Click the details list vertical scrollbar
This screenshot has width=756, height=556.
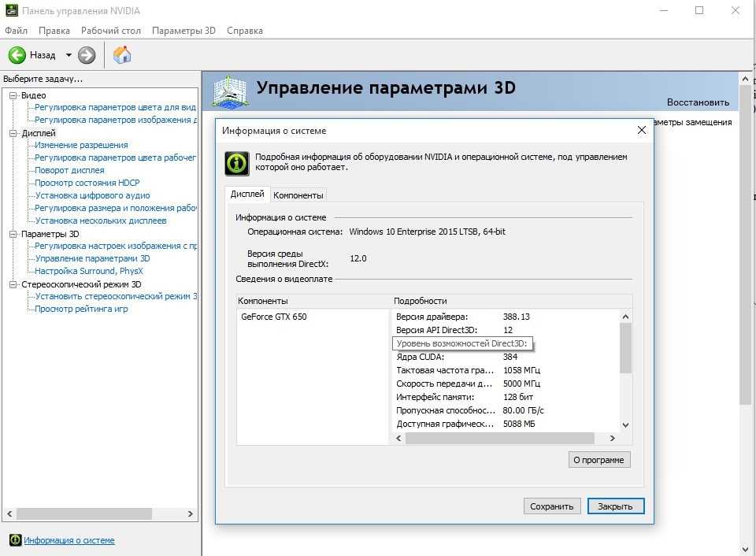(x=626, y=348)
